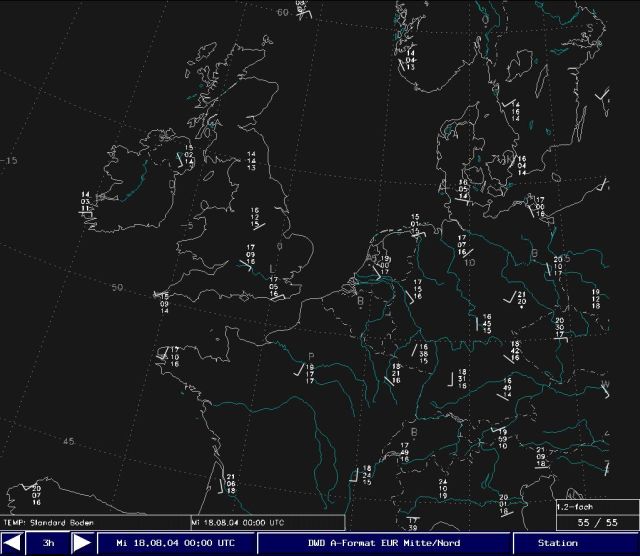Select the station plot 16 09 14 in Cornwall

click(x=164, y=303)
